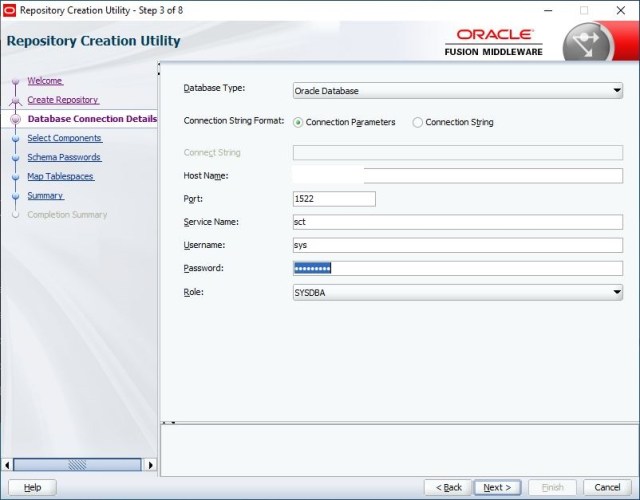Click the Username field with sys
Image resolution: width=640 pixels, height=500 pixels.
tap(458, 245)
